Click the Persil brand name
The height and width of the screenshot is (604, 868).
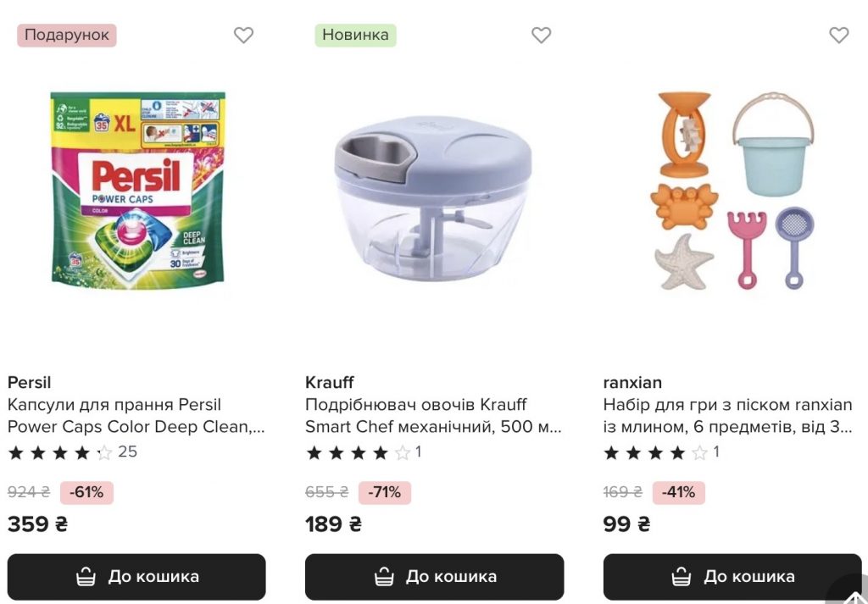point(30,382)
